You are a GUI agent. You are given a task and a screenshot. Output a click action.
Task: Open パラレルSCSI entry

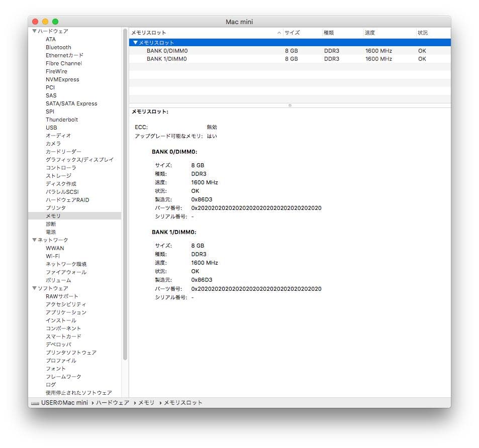click(x=62, y=192)
